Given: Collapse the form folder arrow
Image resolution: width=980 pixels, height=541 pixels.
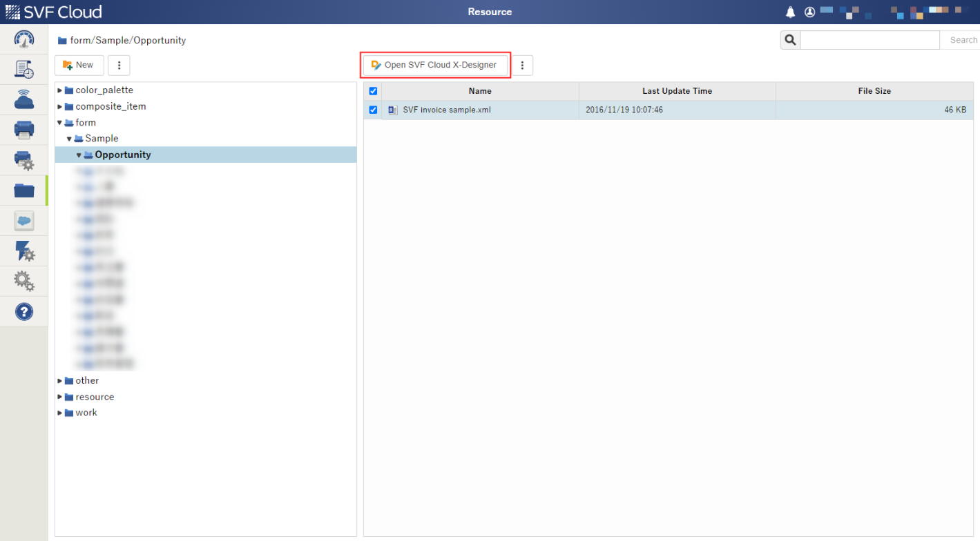Looking at the screenshot, I should (x=60, y=123).
